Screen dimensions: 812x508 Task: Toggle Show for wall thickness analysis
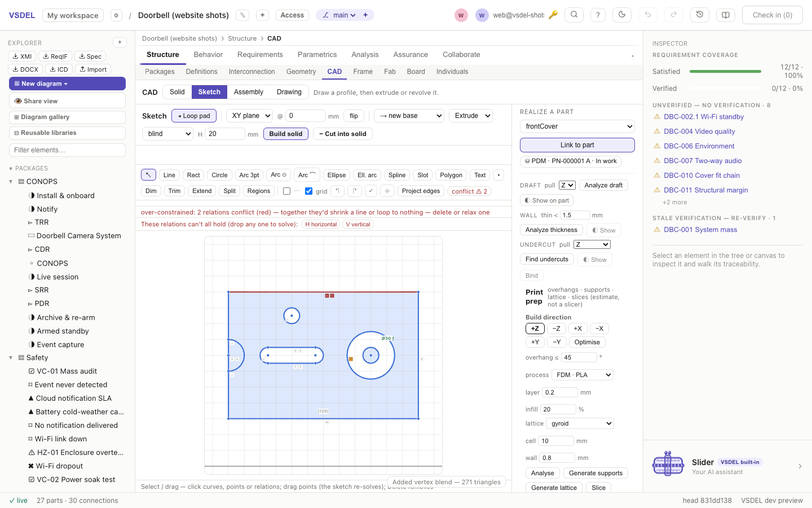point(603,230)
